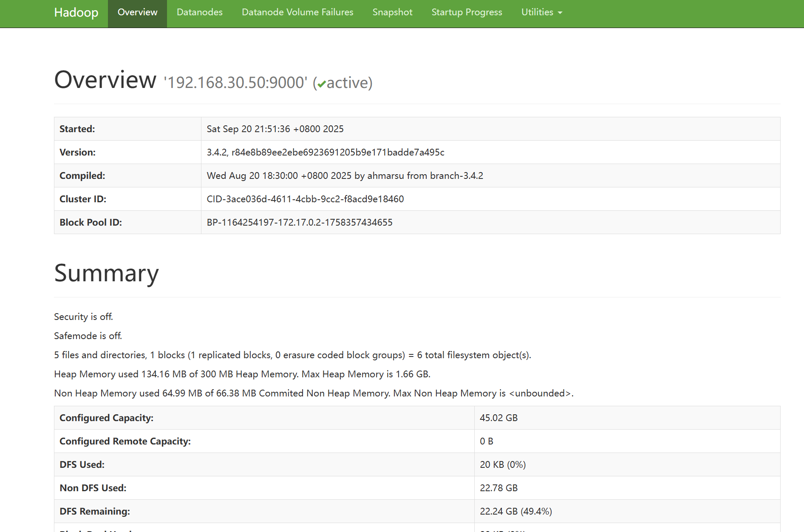Click the Compiled date value cell

click(345, 176)
